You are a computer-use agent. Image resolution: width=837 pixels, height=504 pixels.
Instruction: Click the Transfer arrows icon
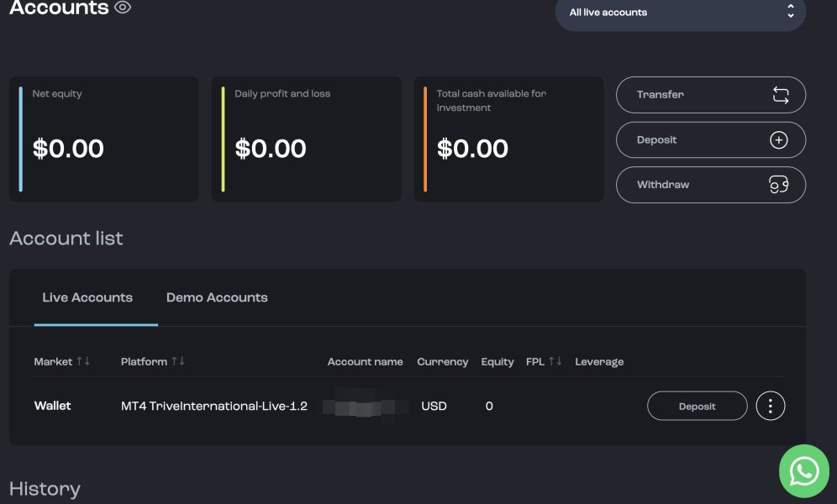coord(781,95)
